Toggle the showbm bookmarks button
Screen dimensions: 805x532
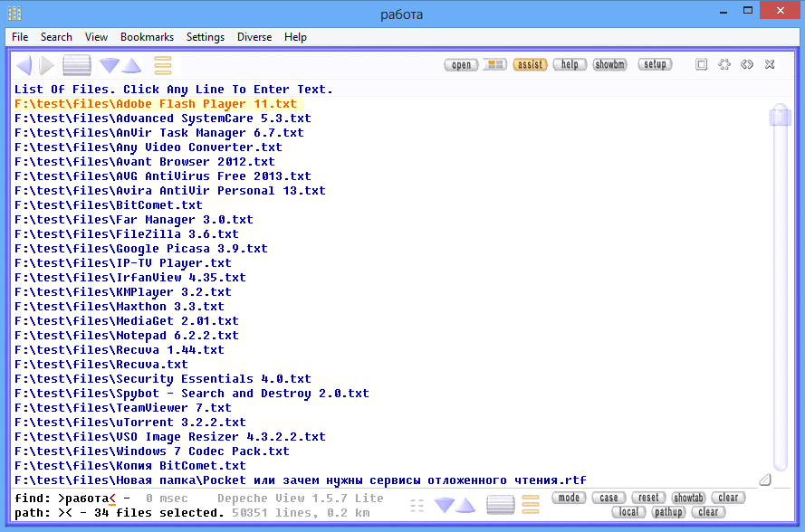610,64
